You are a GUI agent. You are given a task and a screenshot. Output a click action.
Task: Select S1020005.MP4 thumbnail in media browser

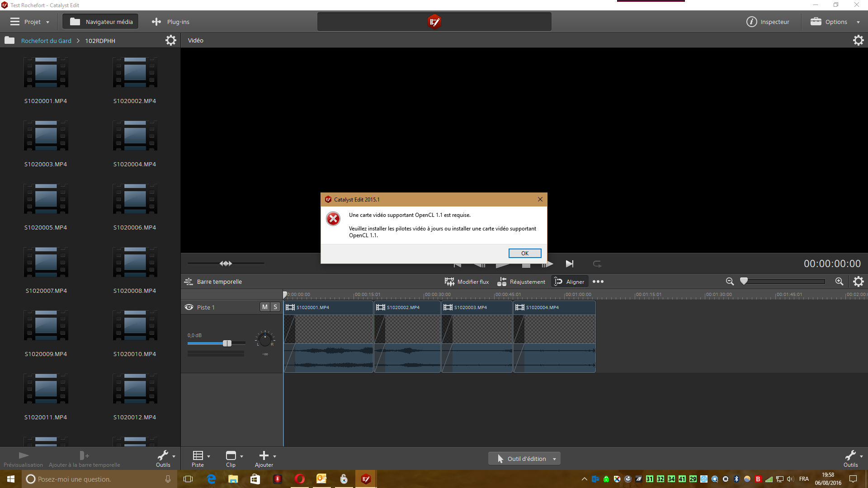click(46, 199)
